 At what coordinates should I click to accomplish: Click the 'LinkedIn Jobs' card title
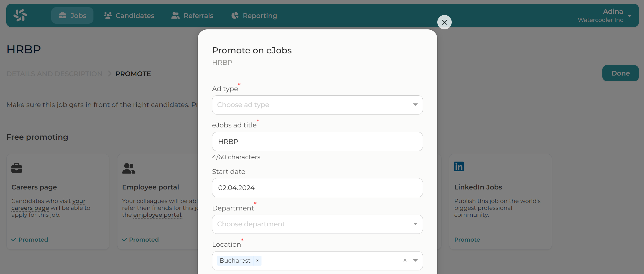coord(478,187)
